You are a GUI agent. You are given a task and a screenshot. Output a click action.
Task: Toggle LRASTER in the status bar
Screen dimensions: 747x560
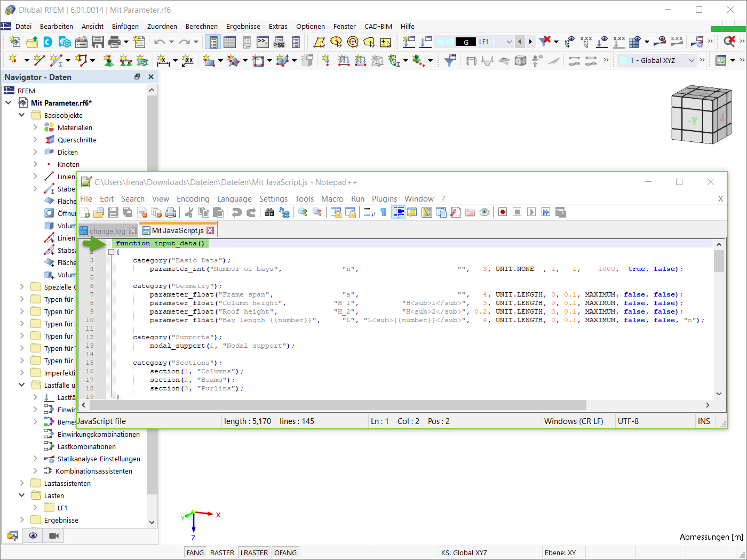pyautogui.click(x=255, y=553)
